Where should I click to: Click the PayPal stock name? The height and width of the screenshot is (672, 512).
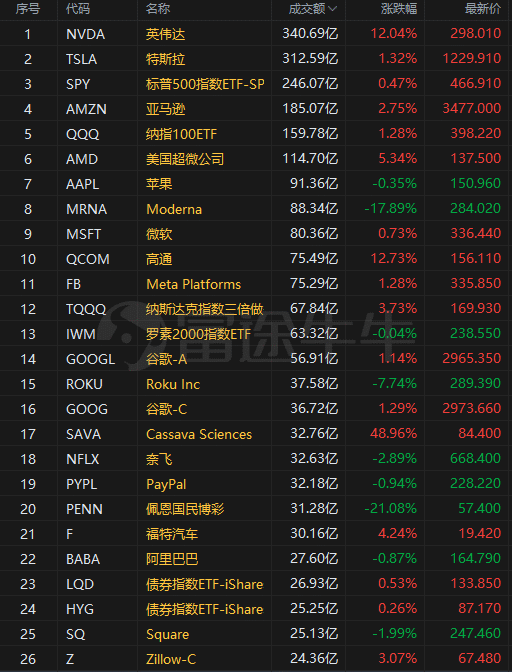(x=166, y=484)
